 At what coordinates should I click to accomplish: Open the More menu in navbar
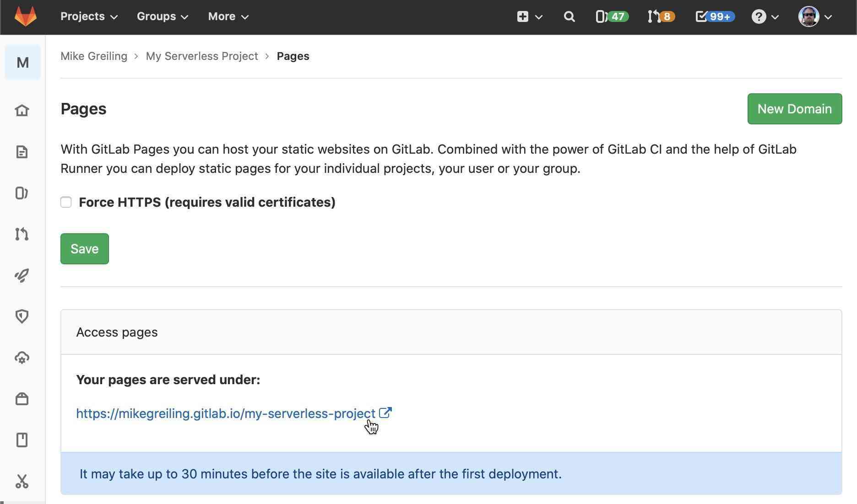228,16
